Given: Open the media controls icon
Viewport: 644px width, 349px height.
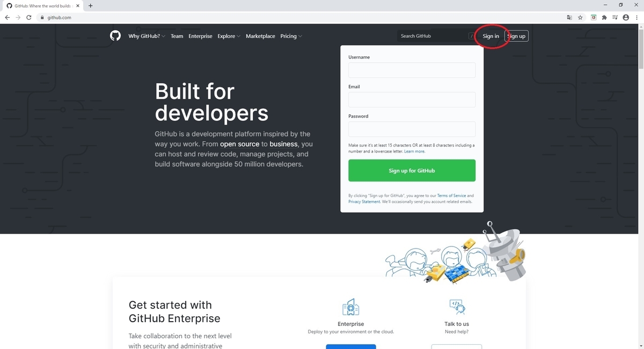Looking at the screenshot, I should [615, 17].
